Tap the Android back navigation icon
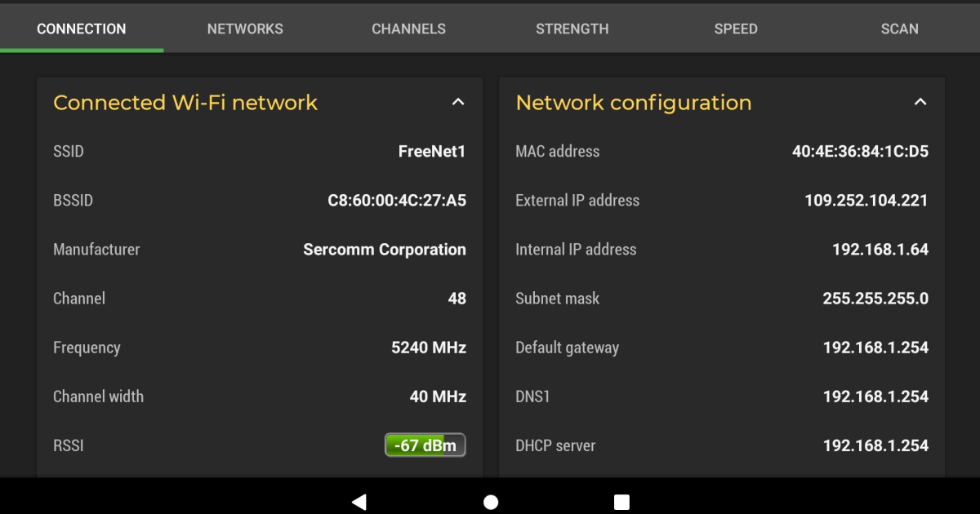Viewport: 980px width, 514px height. pos(359,501)
